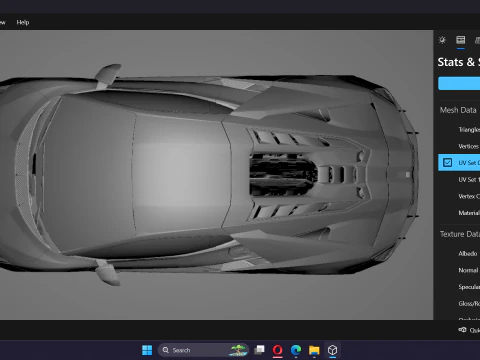Viewport: 480px width, 360px height.
Task: Open the Windows Start menu
Action: [x=147, y=350]
